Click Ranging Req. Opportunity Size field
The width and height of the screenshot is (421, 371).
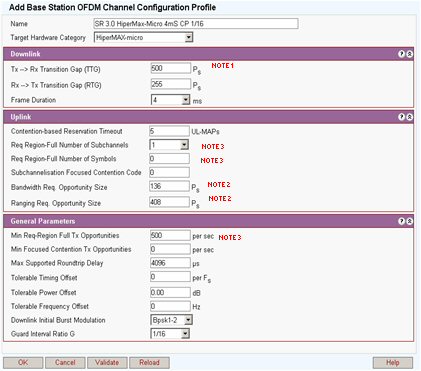169,202
